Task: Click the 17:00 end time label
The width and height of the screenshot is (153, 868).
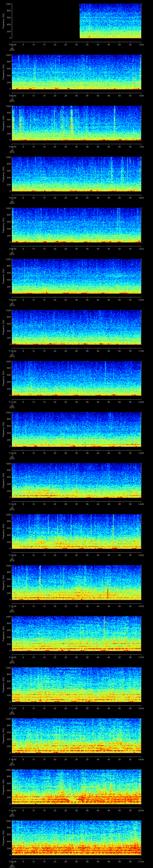Action: (x=141, y=657)
